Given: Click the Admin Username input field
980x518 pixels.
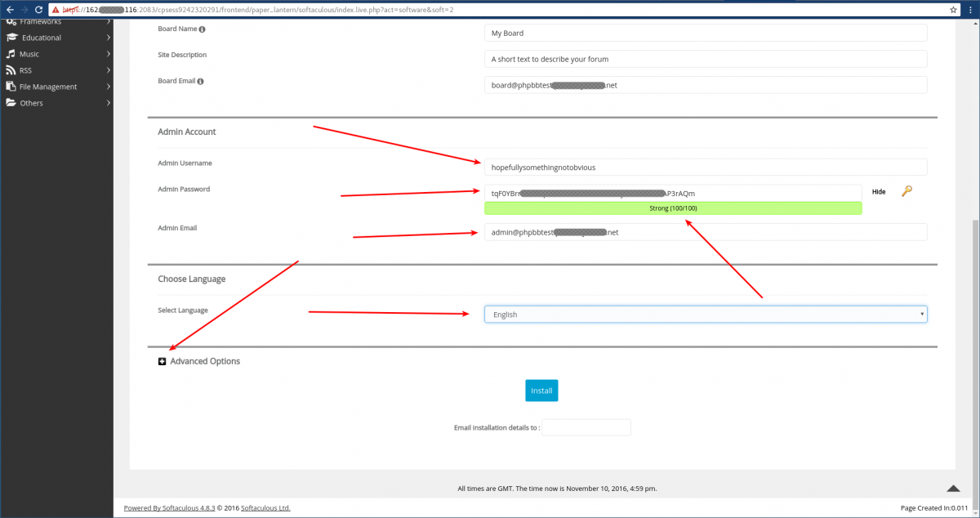Looking at the screenshot, I should coord(706,167).
